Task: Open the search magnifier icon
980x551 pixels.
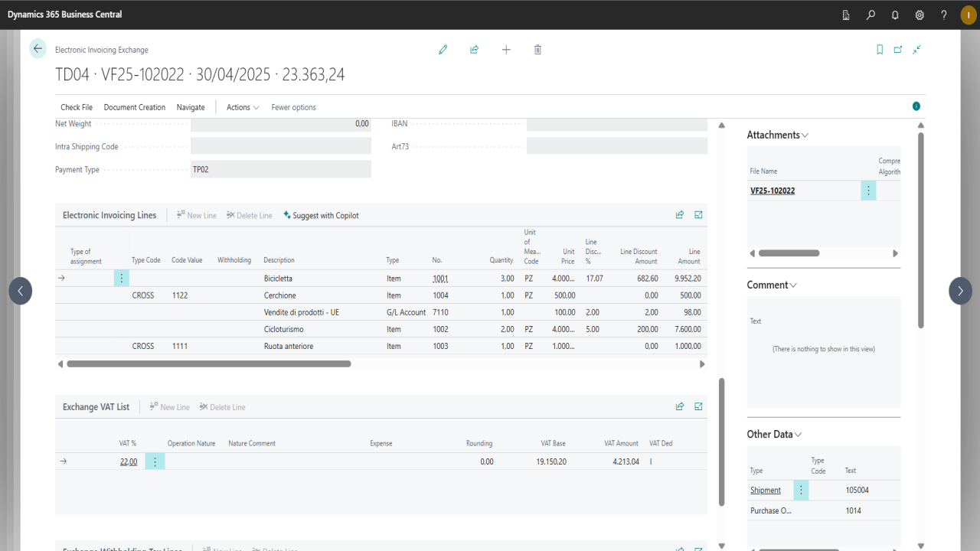Action: (x=871, y=15)
